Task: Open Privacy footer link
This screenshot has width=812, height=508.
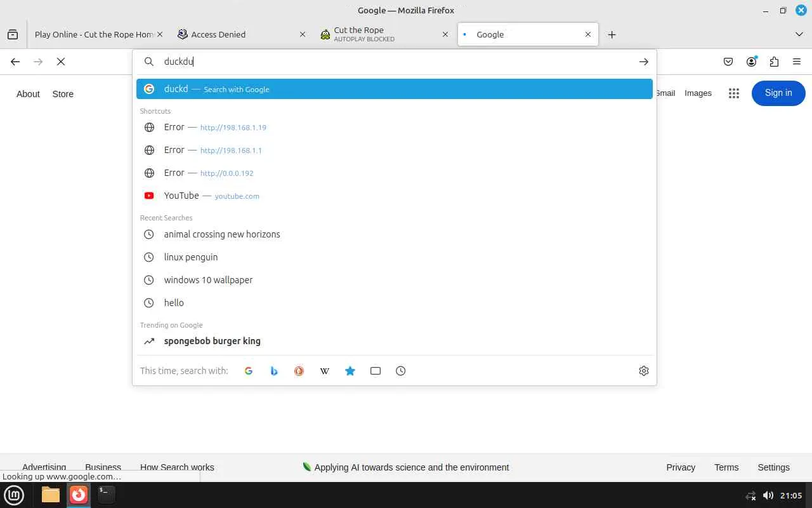Action: pyautogui.click(x=681, y=467)
